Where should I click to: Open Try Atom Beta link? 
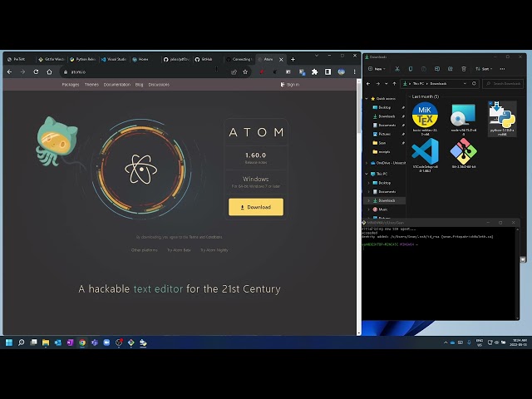(x=179, y=250)
